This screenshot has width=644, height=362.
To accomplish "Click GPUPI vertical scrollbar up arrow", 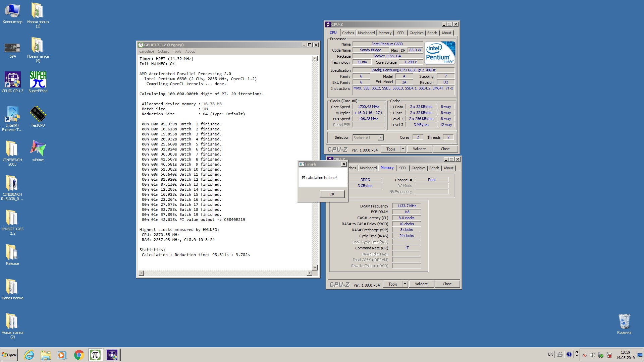I will [315, 59].
